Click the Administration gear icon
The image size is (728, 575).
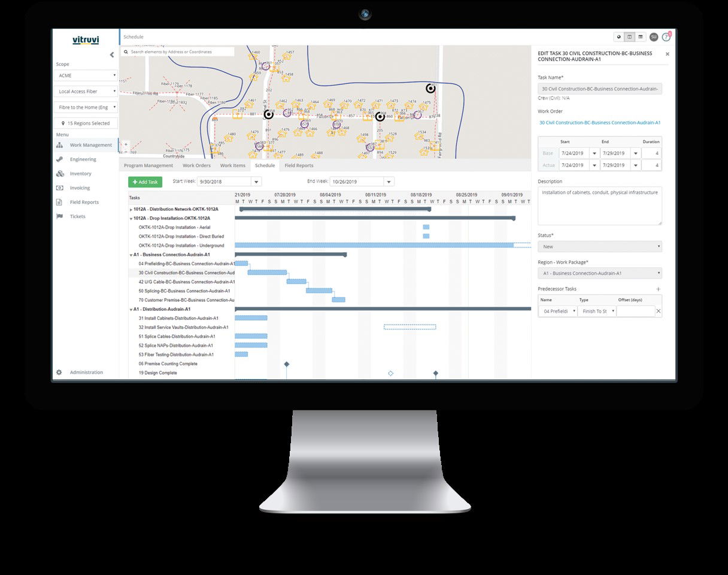point(59,372)
